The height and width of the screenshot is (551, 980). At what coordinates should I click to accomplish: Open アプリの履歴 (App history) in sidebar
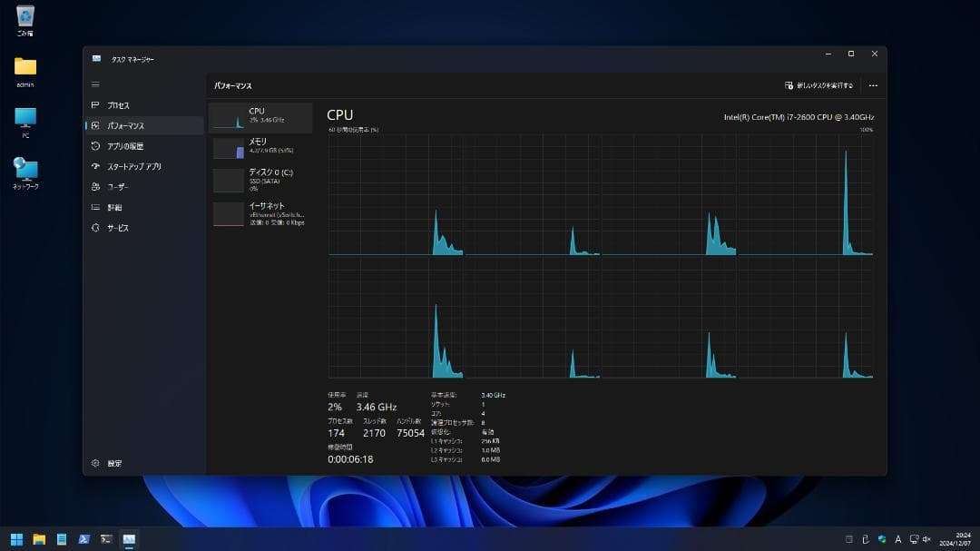pyautogui.click(x=124, y=146)
